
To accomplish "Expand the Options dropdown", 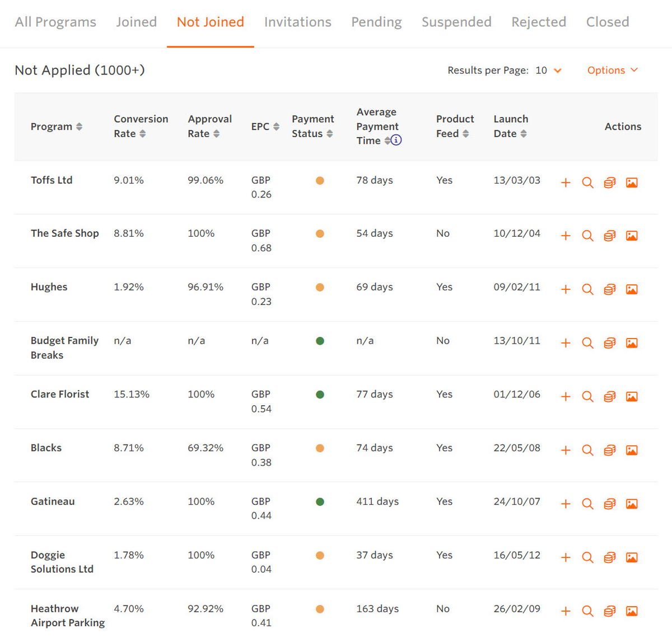I will coord(612,71).
